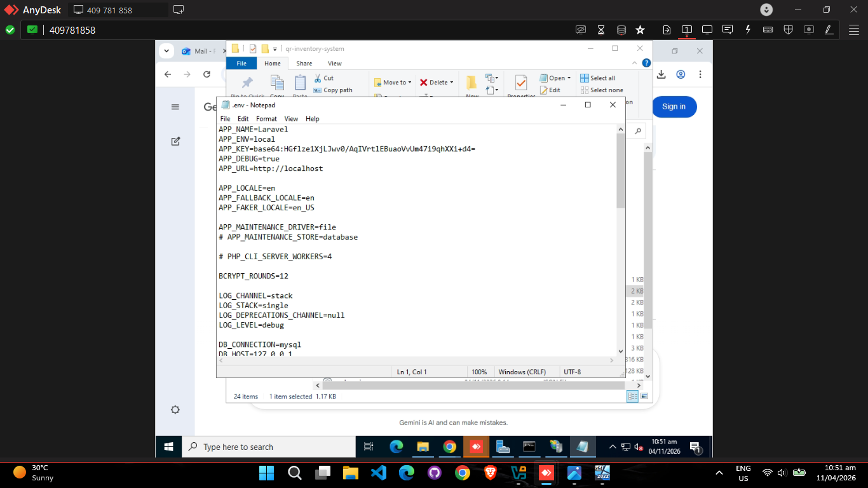Click the Cut scissors icon in Explorer ribbon
The height and width of the screenshot is (488, 868).
pos(318,78)
